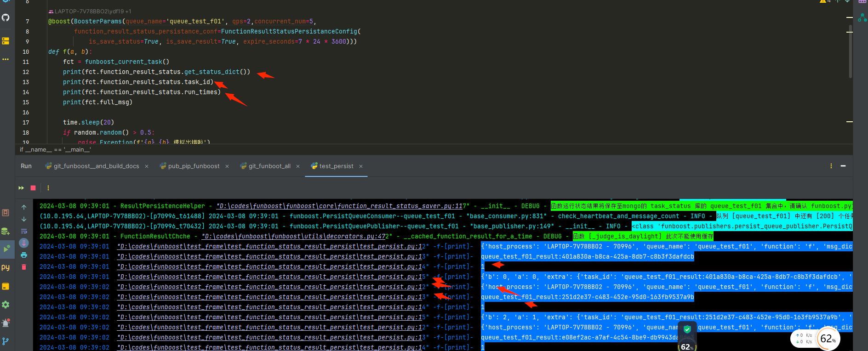Click the task id ending 163fb9537a9b result line
Image resolution: width=868 pixels, height=351 pixels.
588,297
